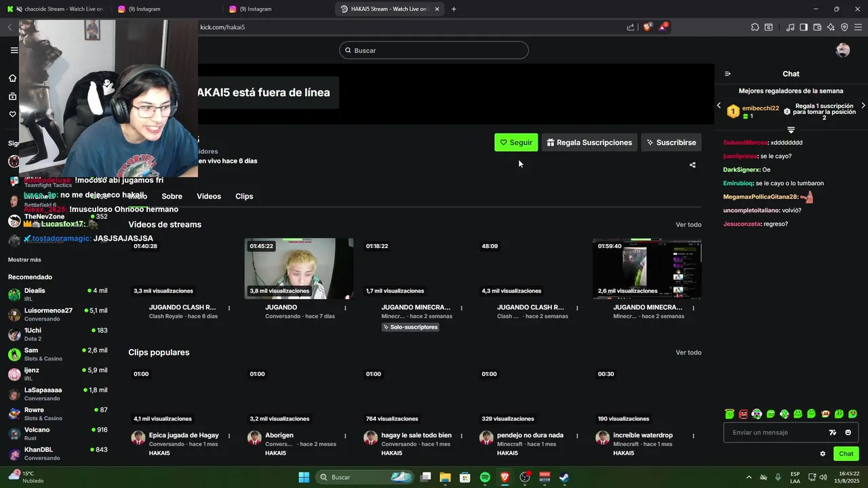Open a new browser tab with plus

coord(454,9)
